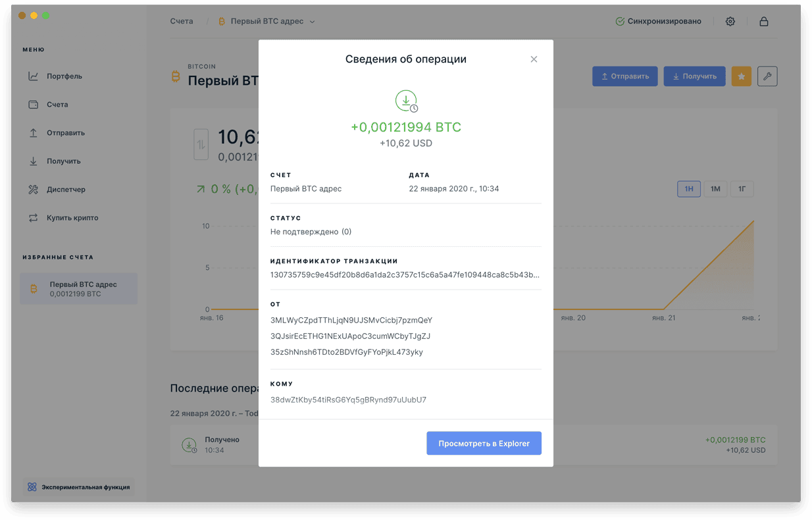Click the Bitcoin icon in favorite accounts

click(x=34, y=289)
